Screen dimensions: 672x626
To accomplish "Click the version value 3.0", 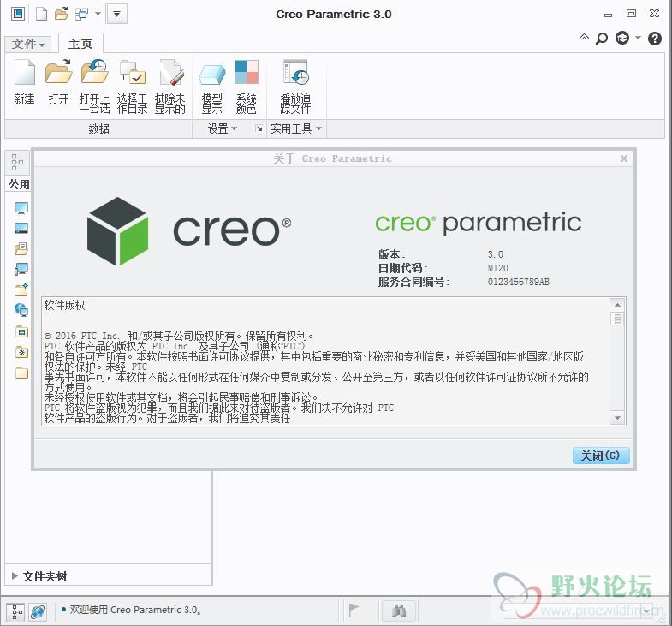I will click(x=496, y=254).
